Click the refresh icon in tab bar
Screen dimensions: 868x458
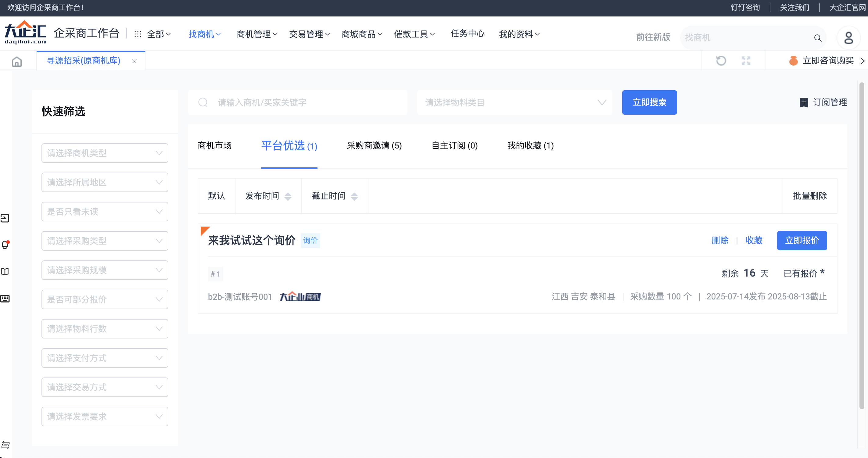point(720,61)
